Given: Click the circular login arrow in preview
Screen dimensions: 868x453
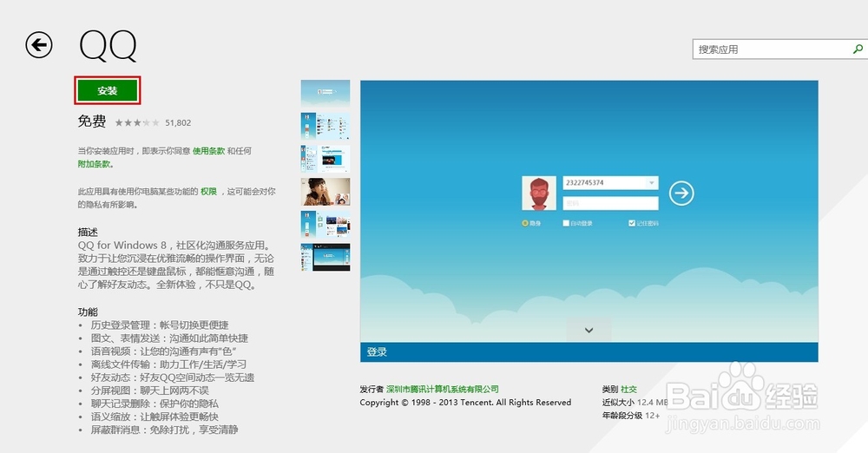Looking at the screenshot, I should [x=681, y=194].
